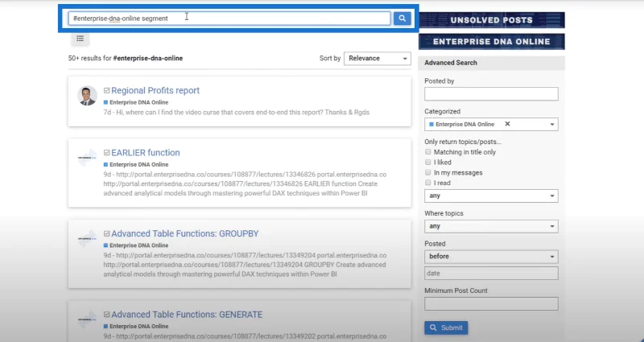Click the logo beside Advanced Table Functions: GROUPBY

tap(87, 238)
